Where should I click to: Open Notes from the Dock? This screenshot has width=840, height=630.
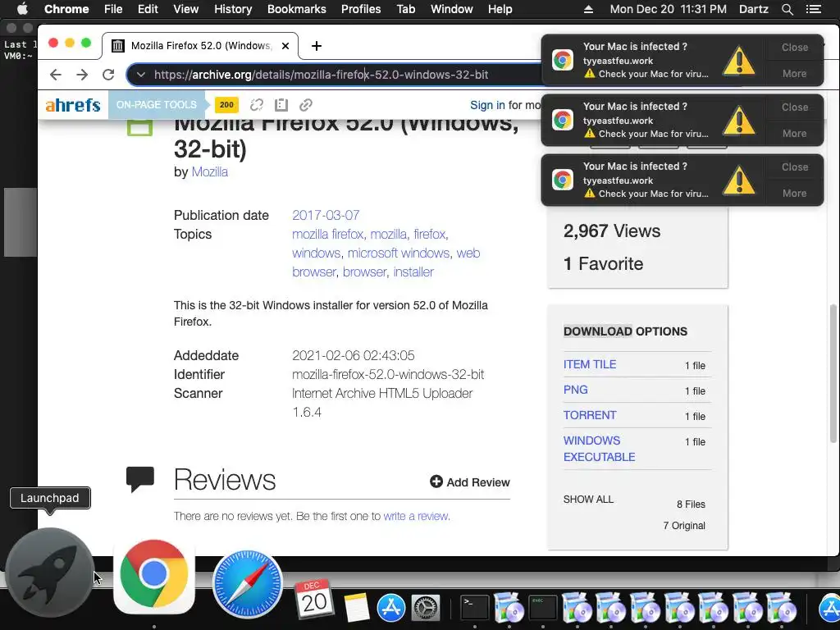[356, 607]
